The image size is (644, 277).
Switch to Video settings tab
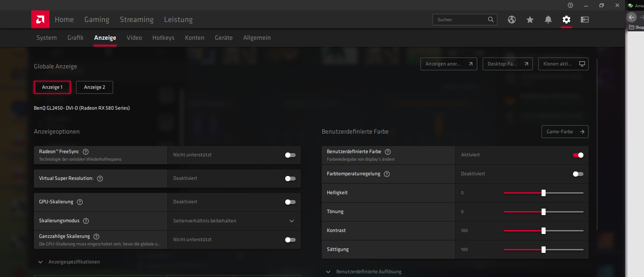pos(134,38)
